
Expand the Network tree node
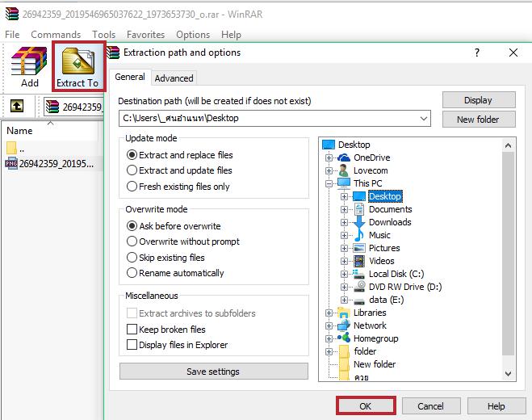329,325
